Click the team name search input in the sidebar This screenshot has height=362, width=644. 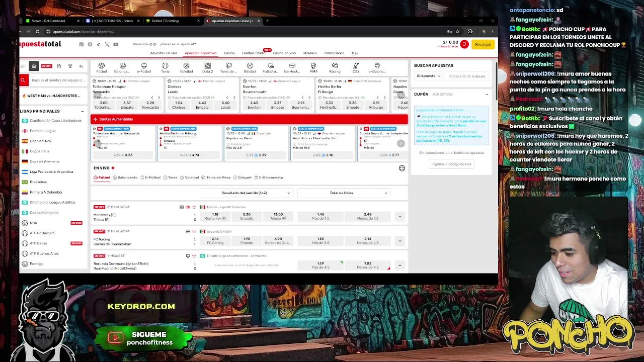(x=58, y=80)
